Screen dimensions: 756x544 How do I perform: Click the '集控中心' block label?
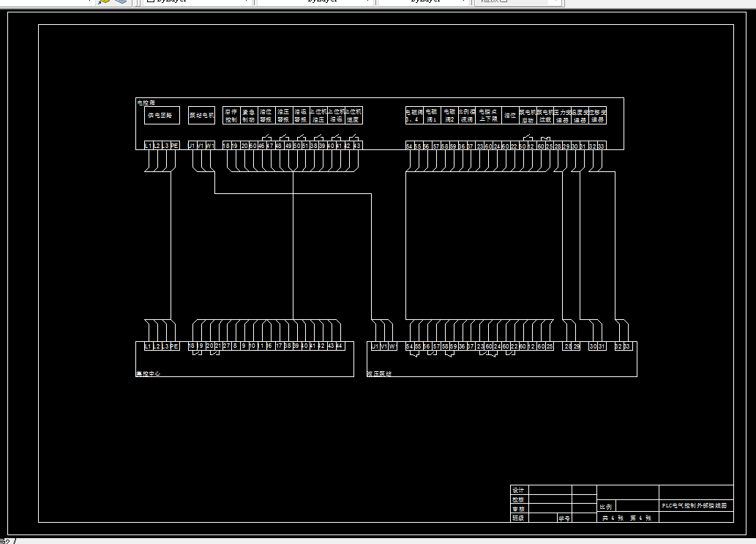click(148, 373)
